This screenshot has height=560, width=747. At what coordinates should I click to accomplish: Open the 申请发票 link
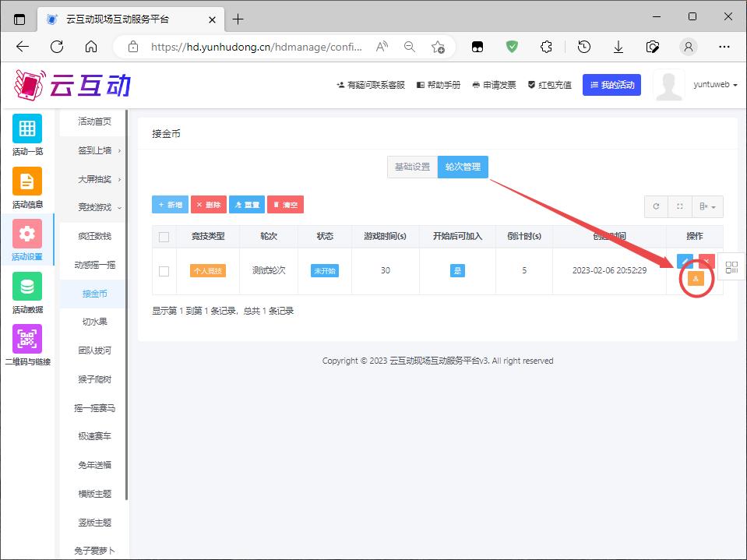pos(494,85)
